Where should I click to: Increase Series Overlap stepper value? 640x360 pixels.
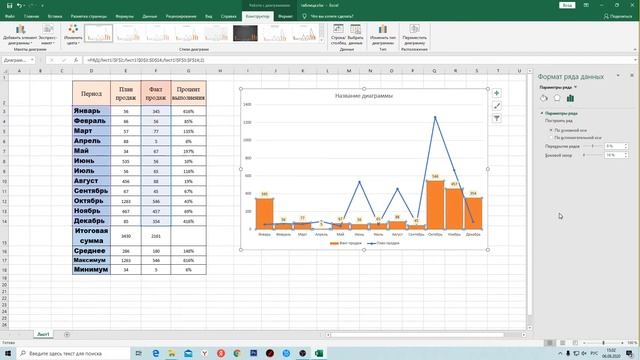click(626, 144)
